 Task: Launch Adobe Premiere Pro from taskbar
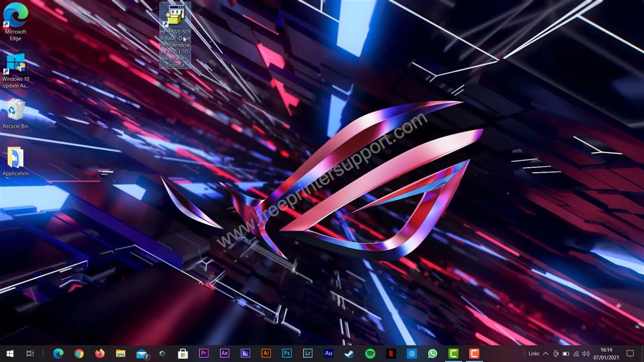204,353
